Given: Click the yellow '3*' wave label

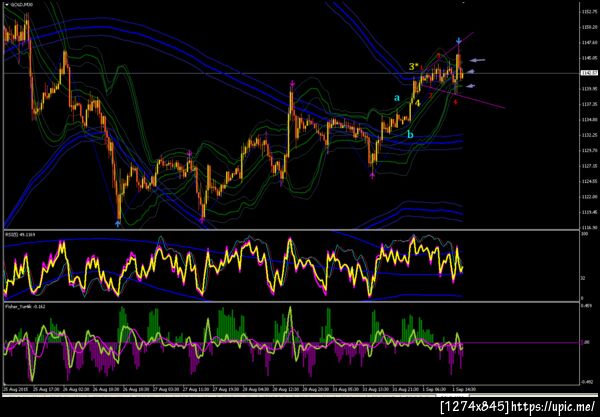Looking at the screenshot, I should (x=414, y=67).
